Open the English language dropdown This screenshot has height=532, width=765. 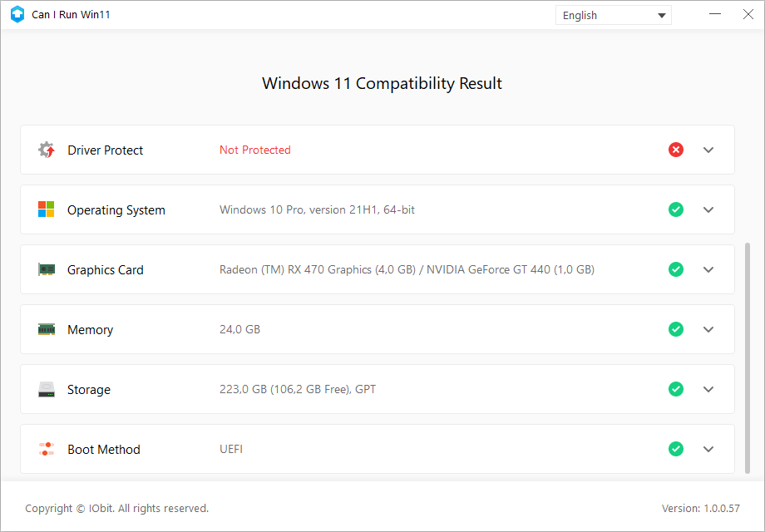coord(613,15)
